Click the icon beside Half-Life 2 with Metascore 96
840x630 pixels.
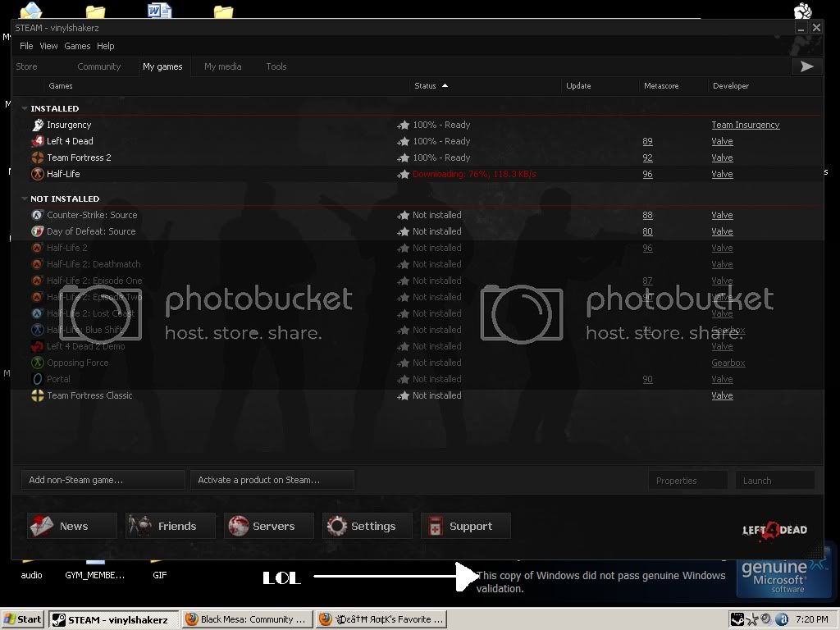tap(38, 248)
